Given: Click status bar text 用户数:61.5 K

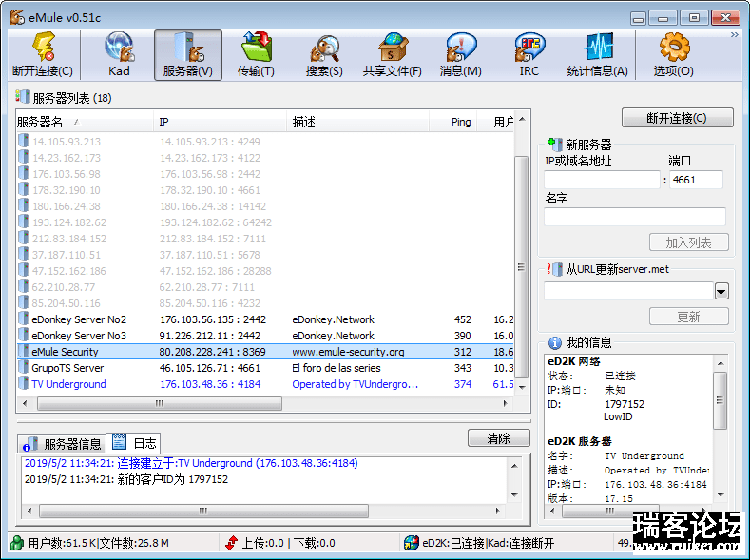Looking at the screenshot, I should [62, 543].
